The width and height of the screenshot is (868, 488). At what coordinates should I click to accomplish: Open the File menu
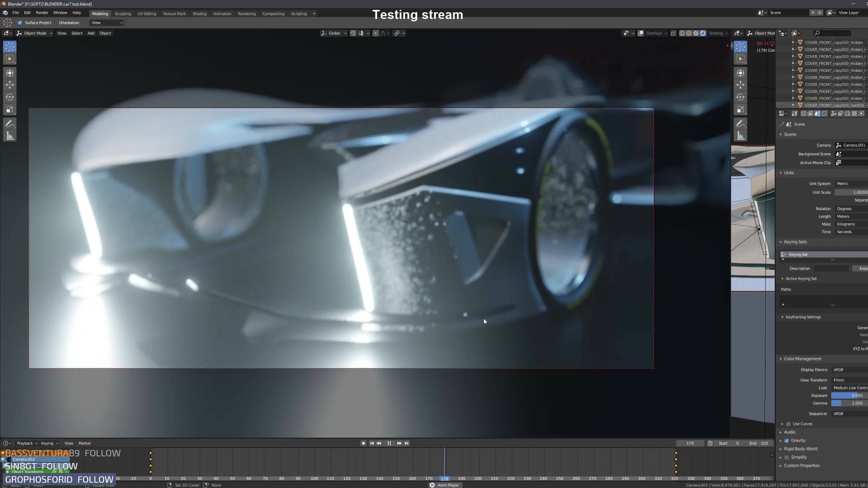(16, 13)
